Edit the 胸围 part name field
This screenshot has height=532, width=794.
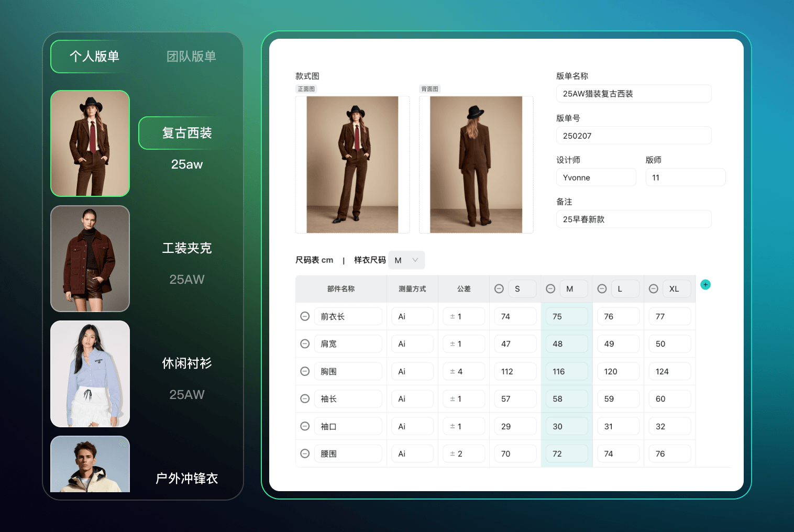pos(348,371)
